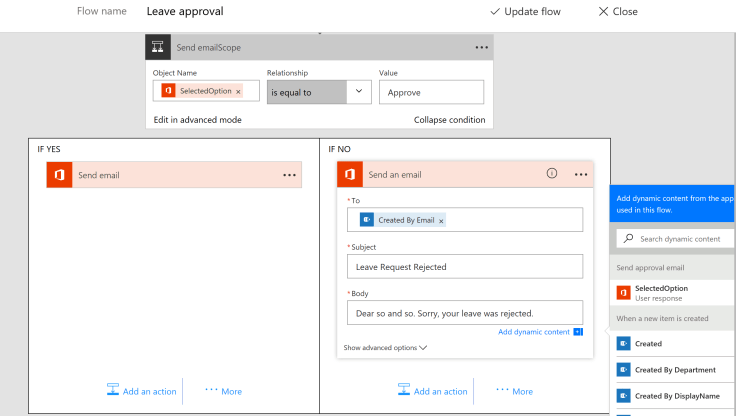The width and height of the screenshot is (736, 416).
Task: Click Close in the top bar
Action: (618, 12)
